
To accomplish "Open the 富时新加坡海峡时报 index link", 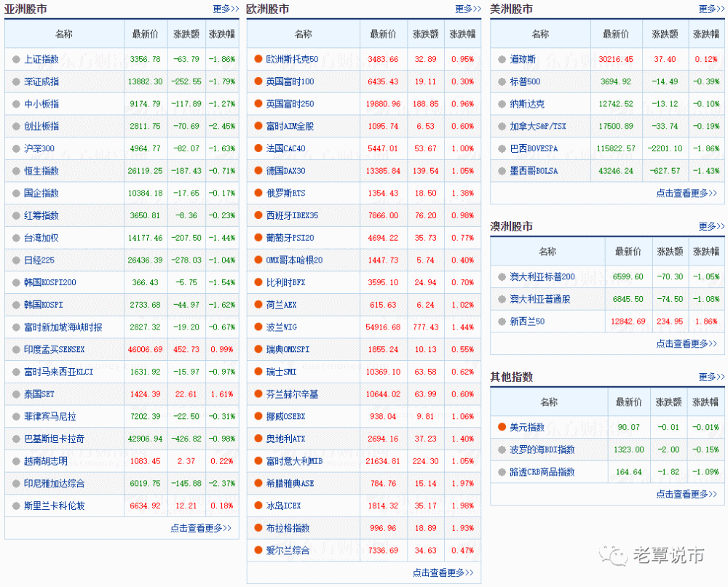I will click(x=63, y=327).
